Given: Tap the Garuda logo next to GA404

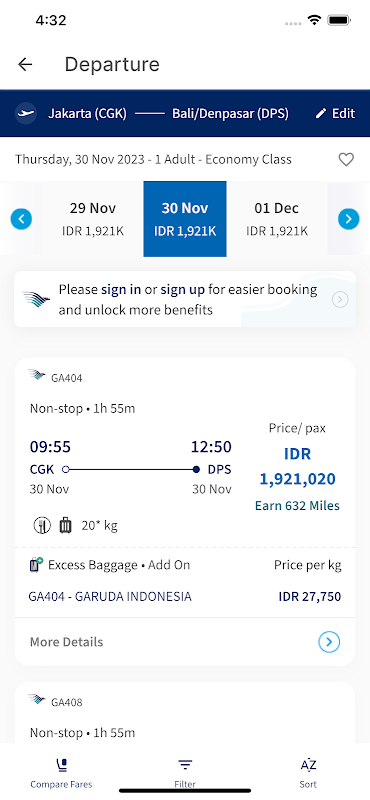Looking at the screenshot, I should [37, 376].
